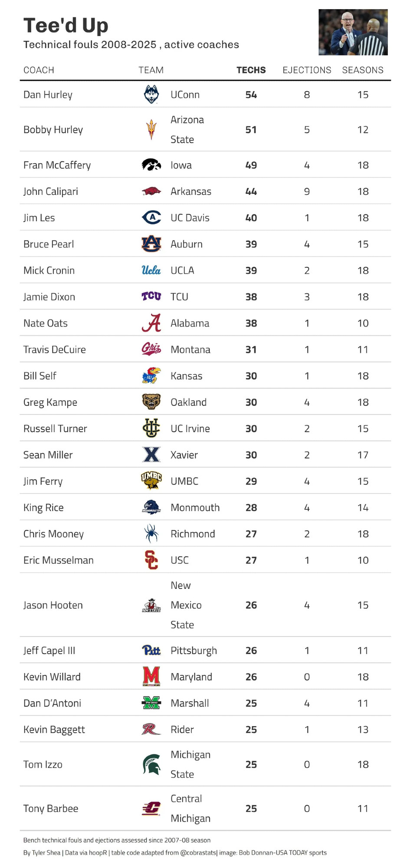Select the Oakland Grizzlies bear logo

click(151, 402)
